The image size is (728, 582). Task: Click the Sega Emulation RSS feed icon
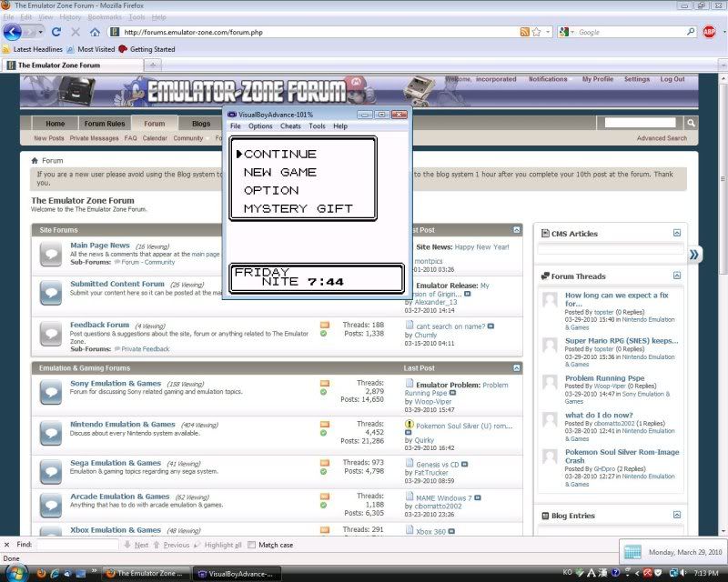coord(325,463)
